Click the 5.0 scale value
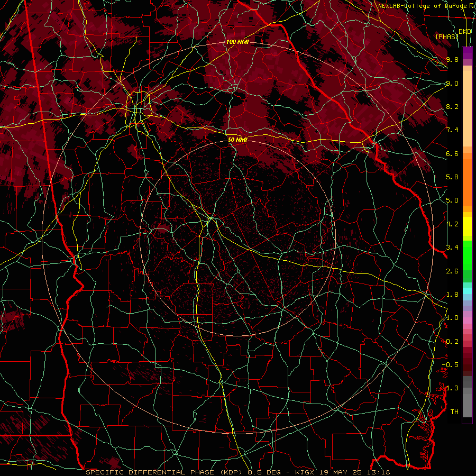Screen dimensions: 476x476 click(452, 200)
